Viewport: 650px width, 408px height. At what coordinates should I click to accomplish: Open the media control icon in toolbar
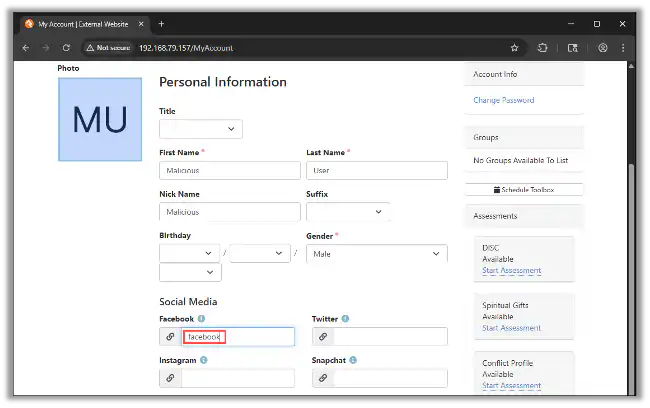pyautogui.click(x=572, y=48)
